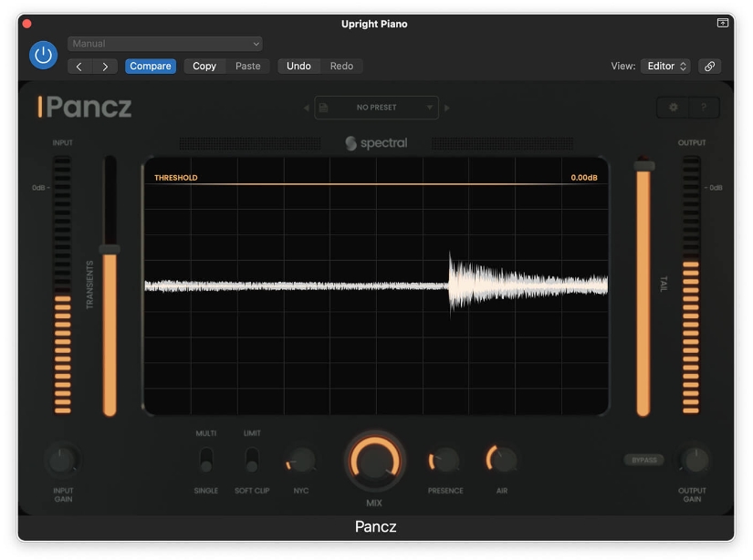Click the threshold line in display

coord(375,184)
